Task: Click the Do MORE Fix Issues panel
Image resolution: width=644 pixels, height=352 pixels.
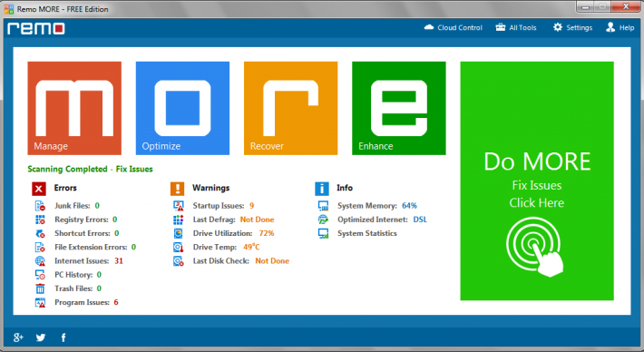Action: pos(537,181)
